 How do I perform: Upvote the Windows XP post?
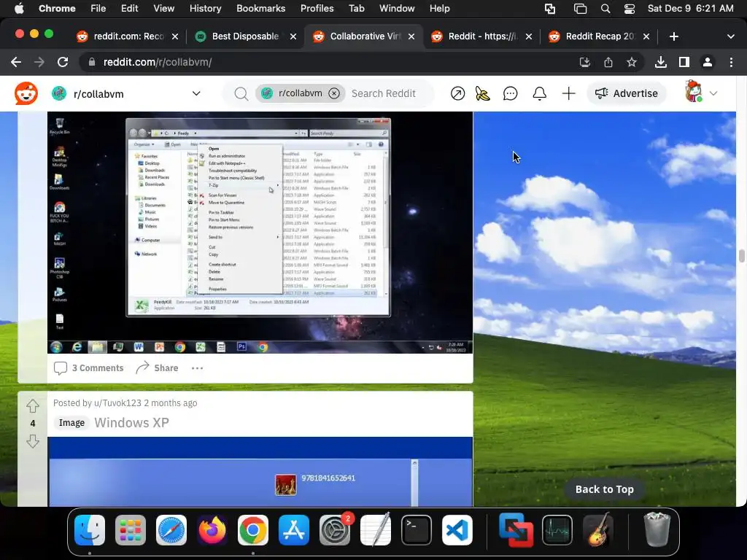point(33,405)
